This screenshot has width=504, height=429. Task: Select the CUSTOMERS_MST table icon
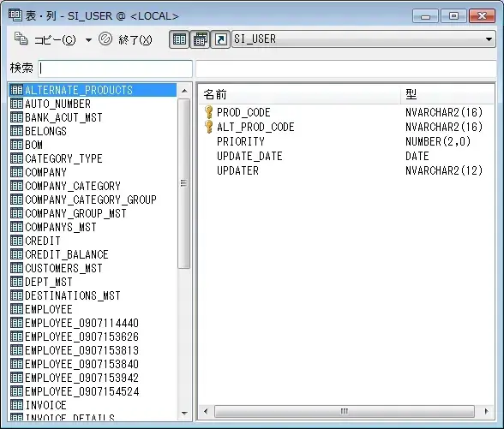click(x=16, y=268)
